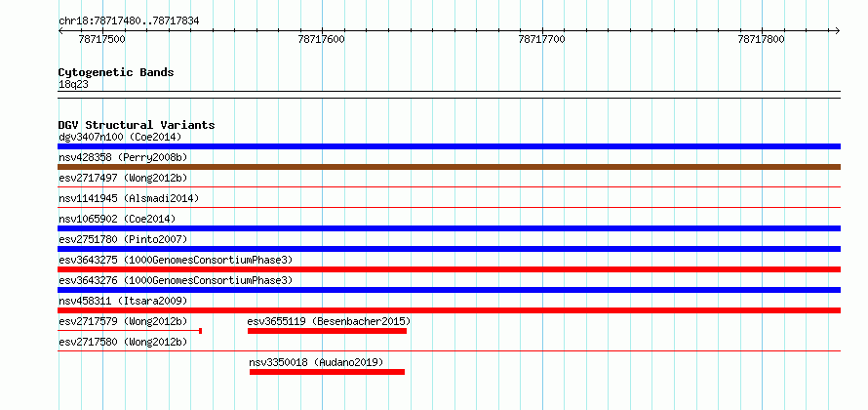Screen dimensions: 868x410
Task: Click ruler position 78717700
Action: tap(541, 39)
